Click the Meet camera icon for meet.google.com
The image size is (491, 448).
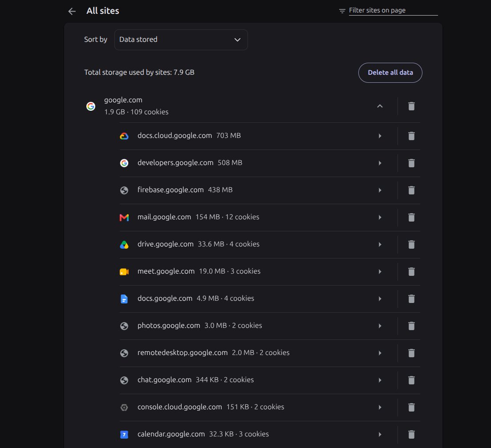[124, 272]
